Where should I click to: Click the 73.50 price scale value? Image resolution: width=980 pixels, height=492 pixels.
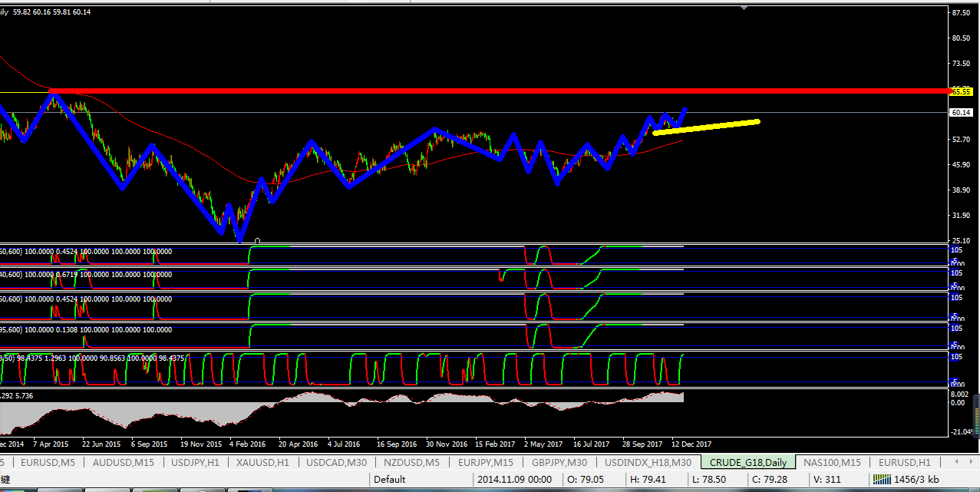click(x=962, y=64)
